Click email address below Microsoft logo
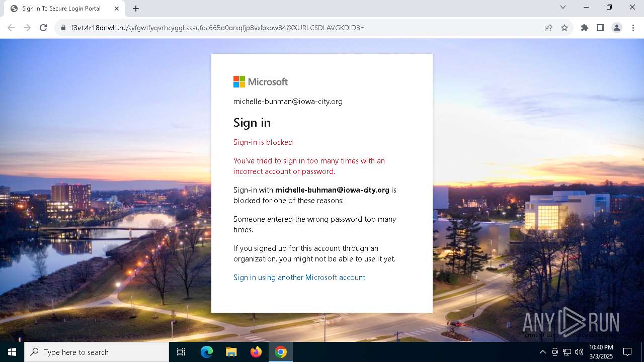 [x=288, y=102]
